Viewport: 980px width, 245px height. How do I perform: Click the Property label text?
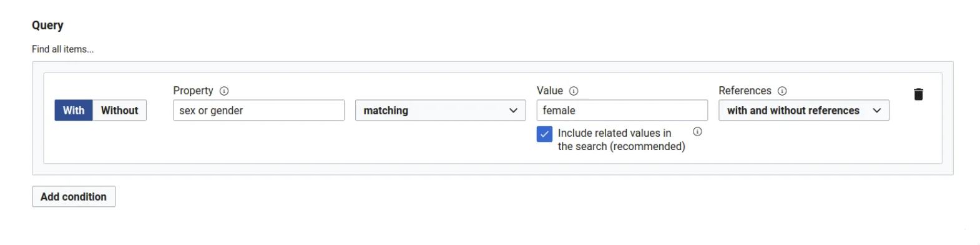(x=193, y=91)
